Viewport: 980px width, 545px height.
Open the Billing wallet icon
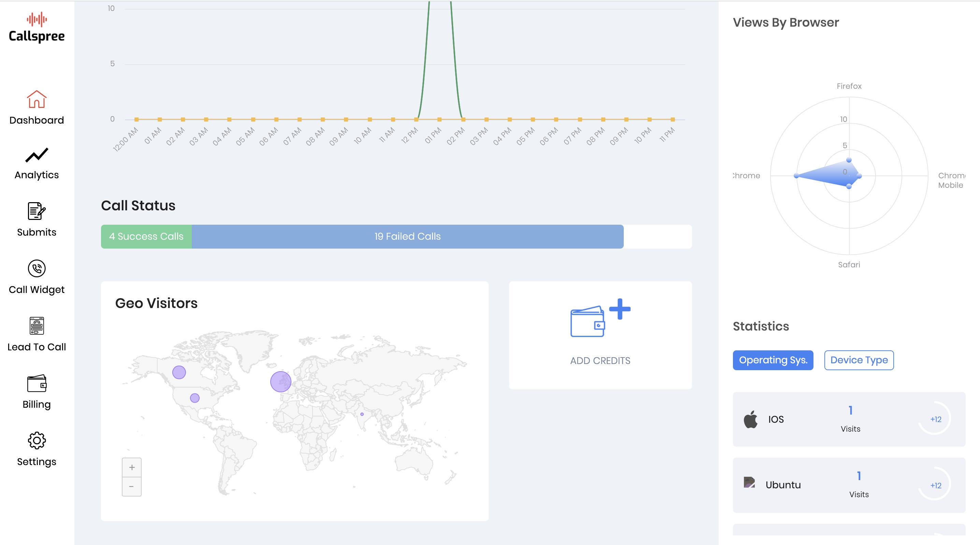click(x=37, y=383)
